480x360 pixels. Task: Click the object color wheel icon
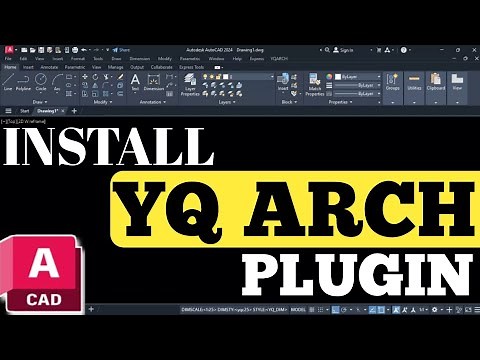tap(329, 77)
